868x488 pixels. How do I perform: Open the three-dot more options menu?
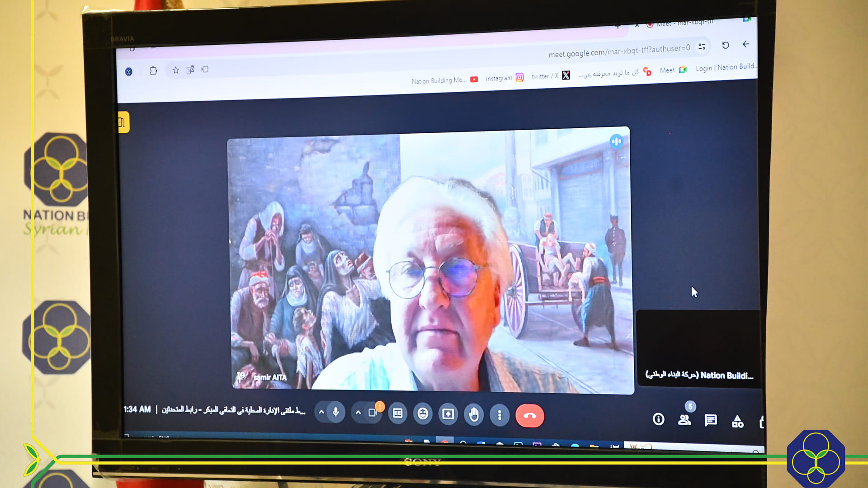(500, 415)
